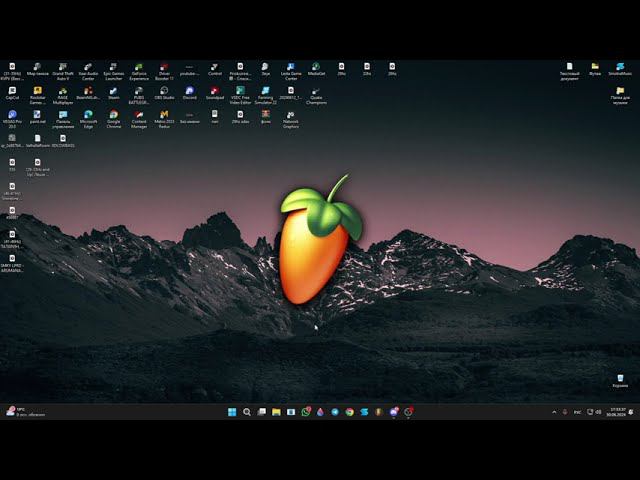Select the SmotretMusic desktop icon
The height and width of the screenshot is (480, 640).
620,69
